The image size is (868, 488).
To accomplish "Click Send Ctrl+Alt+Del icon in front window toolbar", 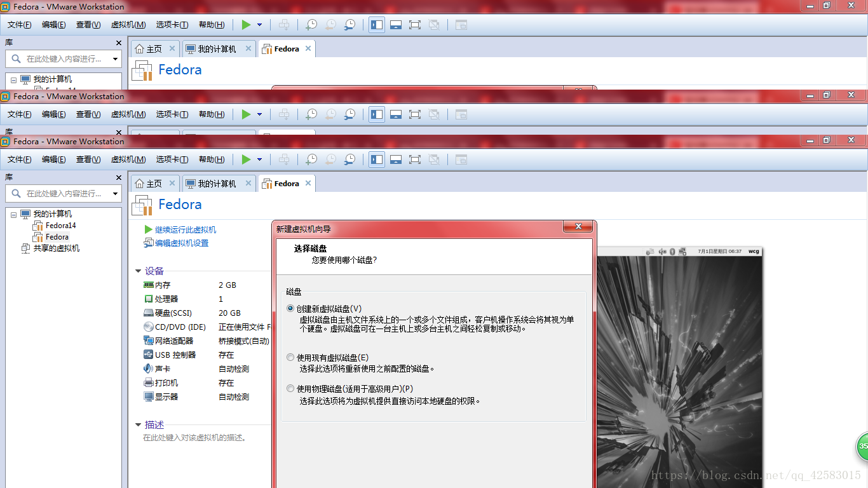I will click(x=284, y=159).
